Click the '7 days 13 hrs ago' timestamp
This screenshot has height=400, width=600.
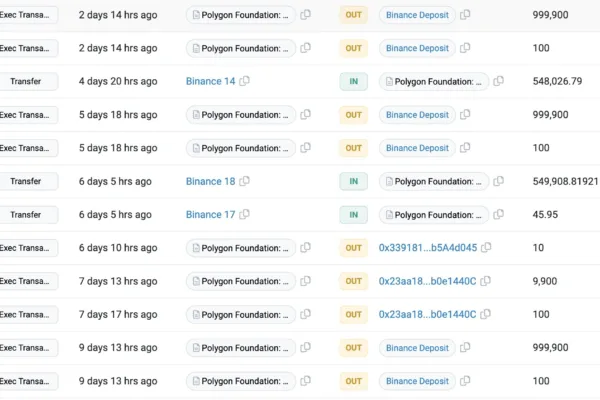(x=118, y=281)
